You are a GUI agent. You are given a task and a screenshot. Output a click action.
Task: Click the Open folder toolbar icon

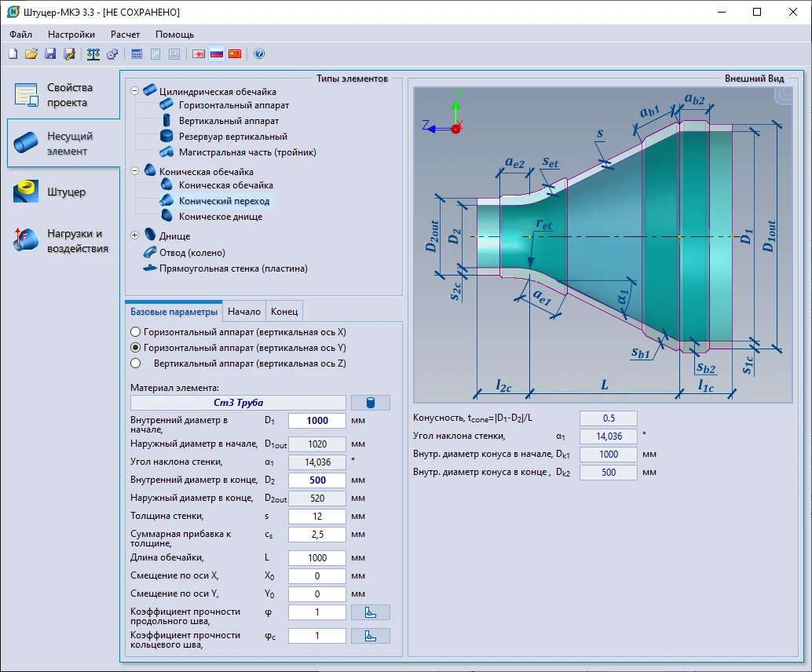31,54
